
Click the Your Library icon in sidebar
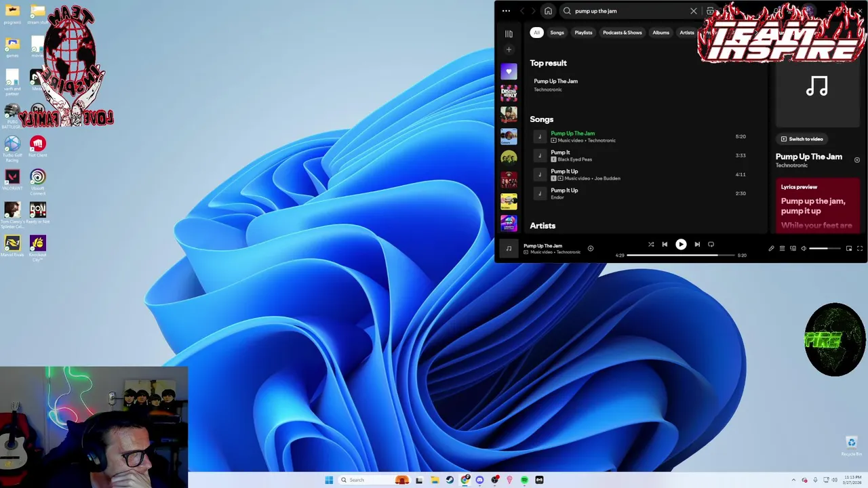click(x=509, y=33)
